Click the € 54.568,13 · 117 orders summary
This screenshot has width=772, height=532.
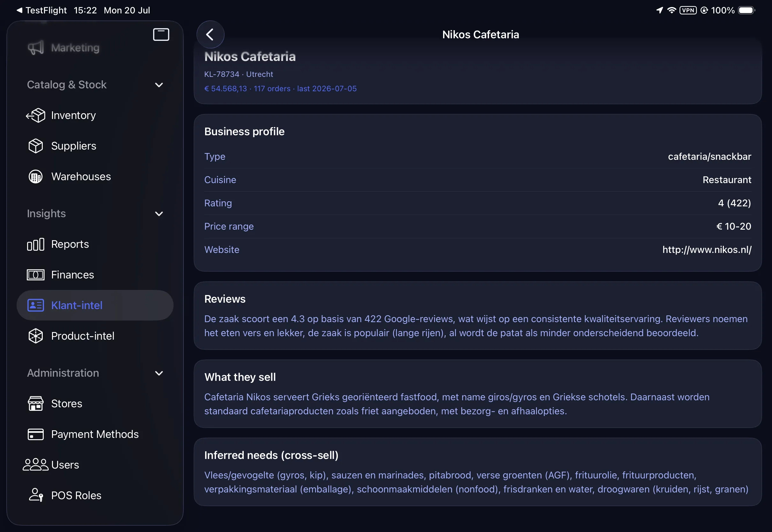[280, 89]
